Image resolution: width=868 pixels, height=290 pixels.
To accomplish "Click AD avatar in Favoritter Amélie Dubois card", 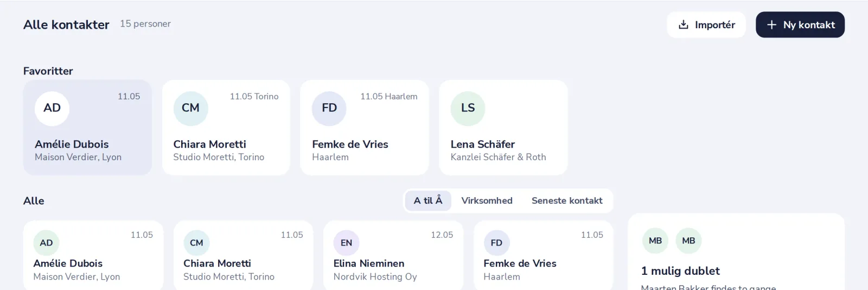I will pyautogui.click(x=52, y=108).
